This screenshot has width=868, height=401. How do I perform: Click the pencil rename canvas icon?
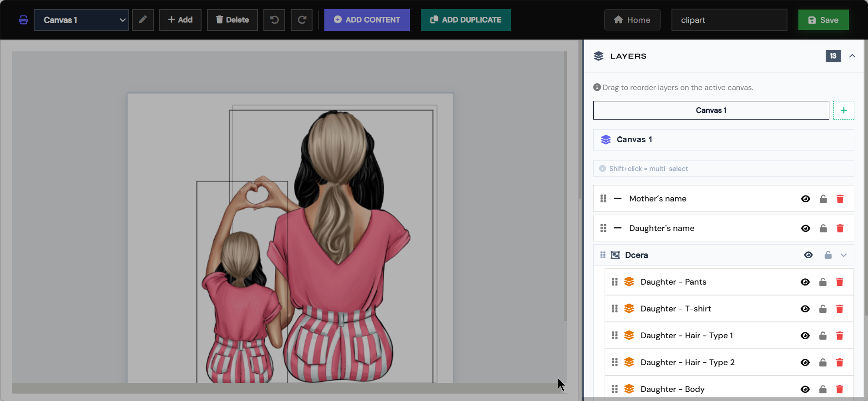tap(143, 20)
